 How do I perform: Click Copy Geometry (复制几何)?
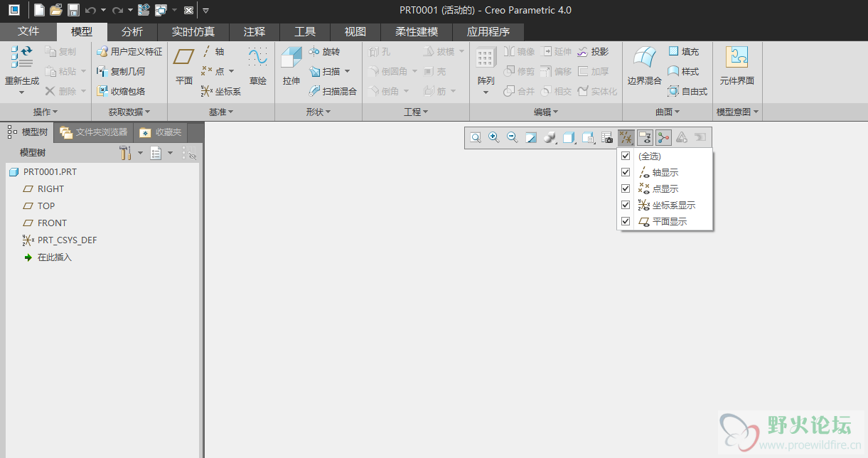121,71
